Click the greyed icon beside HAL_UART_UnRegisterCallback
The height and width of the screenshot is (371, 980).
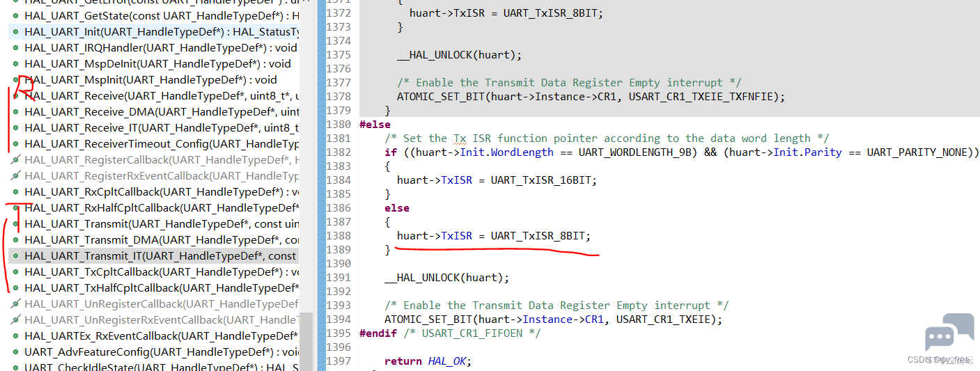click(16, 304)
